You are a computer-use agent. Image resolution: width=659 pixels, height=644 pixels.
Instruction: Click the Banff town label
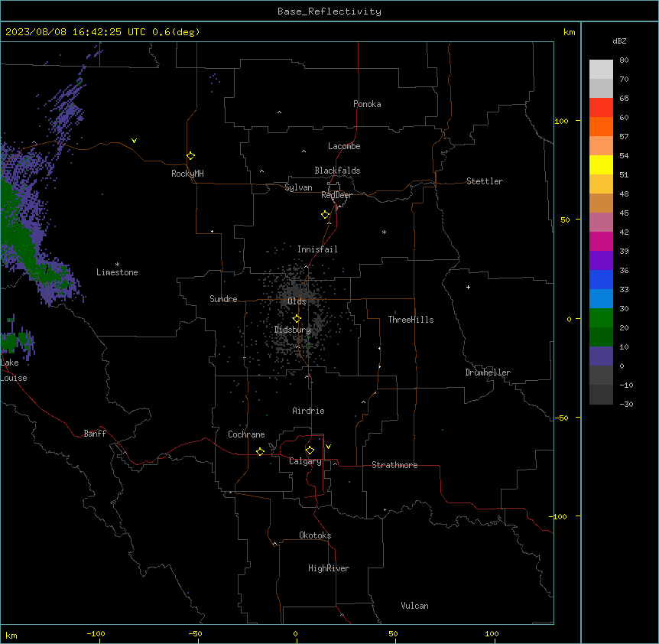pos(95,434)
